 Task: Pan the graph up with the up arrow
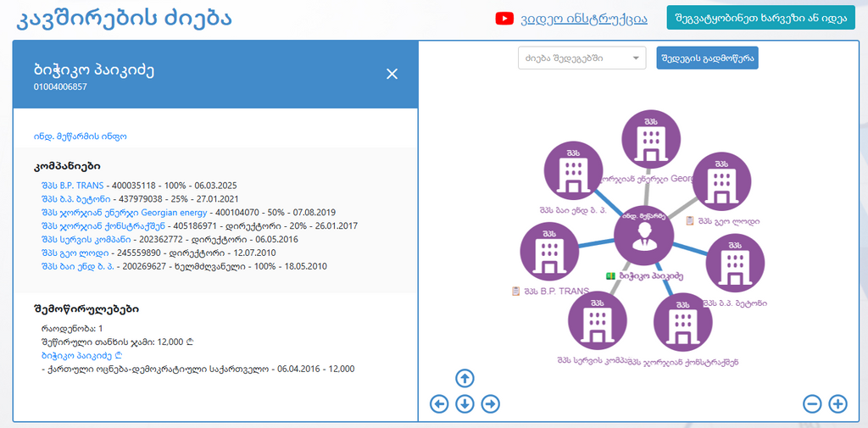(x=465, y=379)
